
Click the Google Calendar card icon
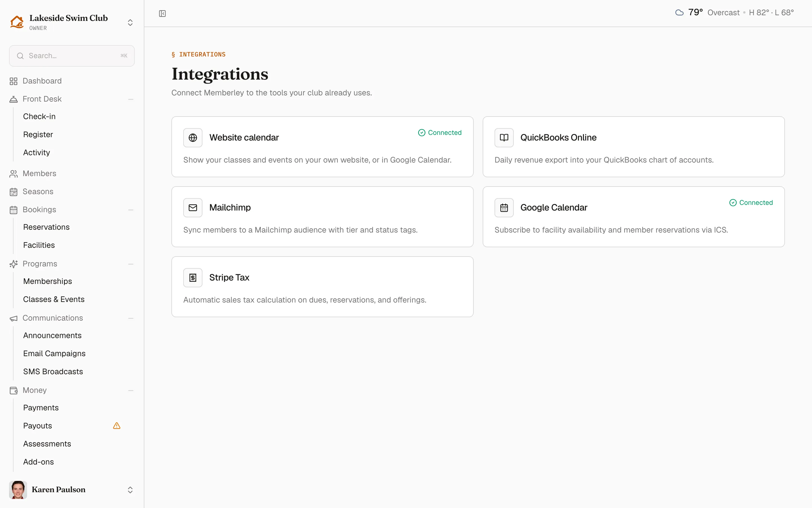click(504, 208)
